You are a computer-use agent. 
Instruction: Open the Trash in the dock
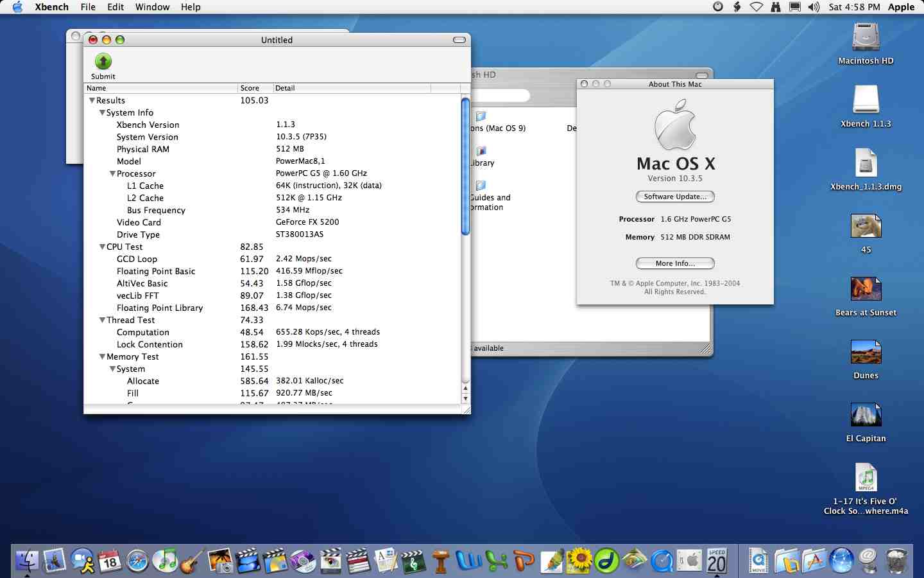896,561
